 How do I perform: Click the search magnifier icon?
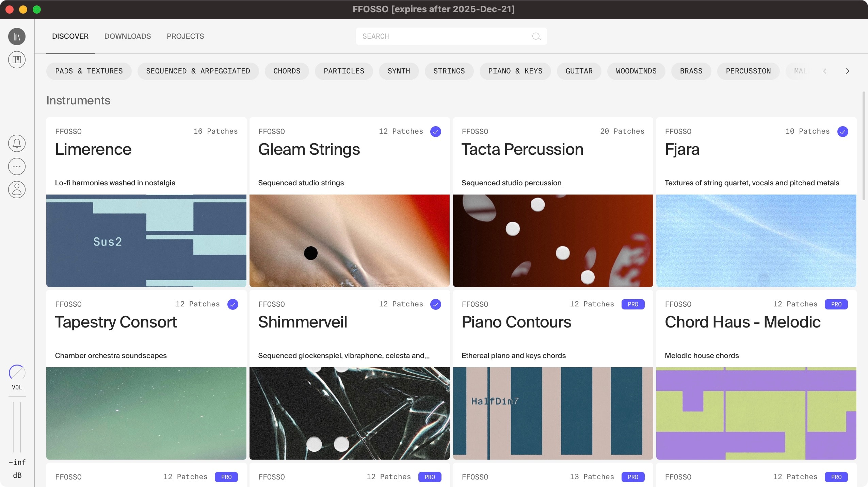(536, 36)
